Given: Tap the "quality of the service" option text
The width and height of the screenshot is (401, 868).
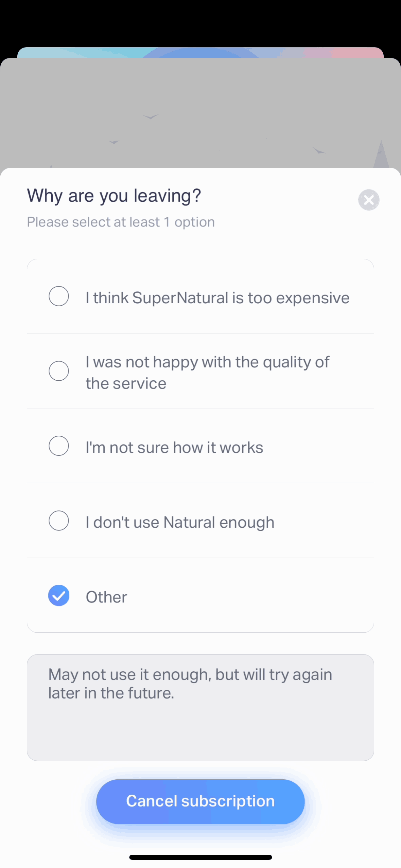Looking at the screenshot, I should click(x=207, y=373).
